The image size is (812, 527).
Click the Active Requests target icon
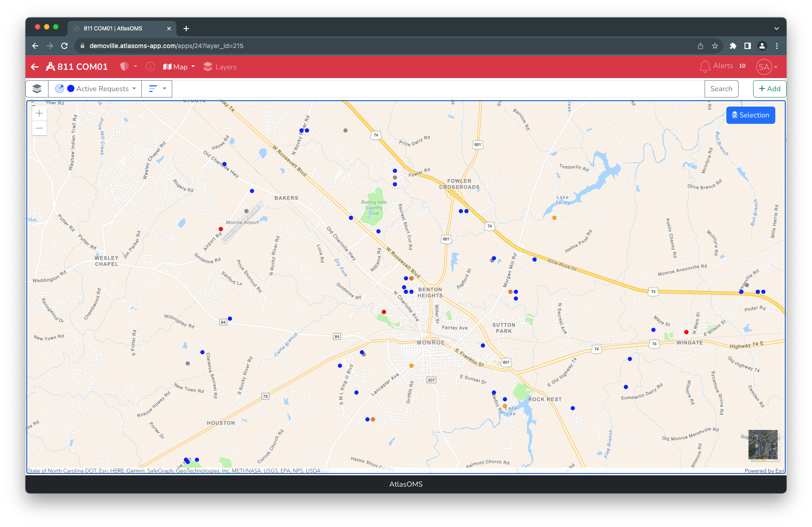click(59, 89)
